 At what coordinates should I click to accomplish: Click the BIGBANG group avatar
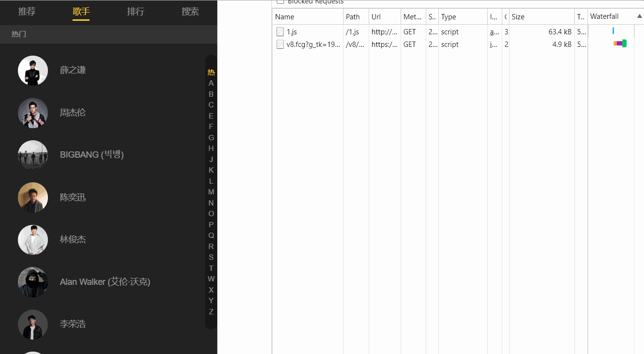[x=33, y=155]
